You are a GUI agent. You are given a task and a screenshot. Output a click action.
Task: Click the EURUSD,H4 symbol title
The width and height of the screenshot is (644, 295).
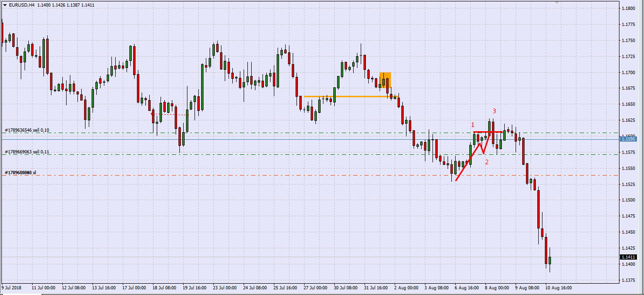click(21, 5)
